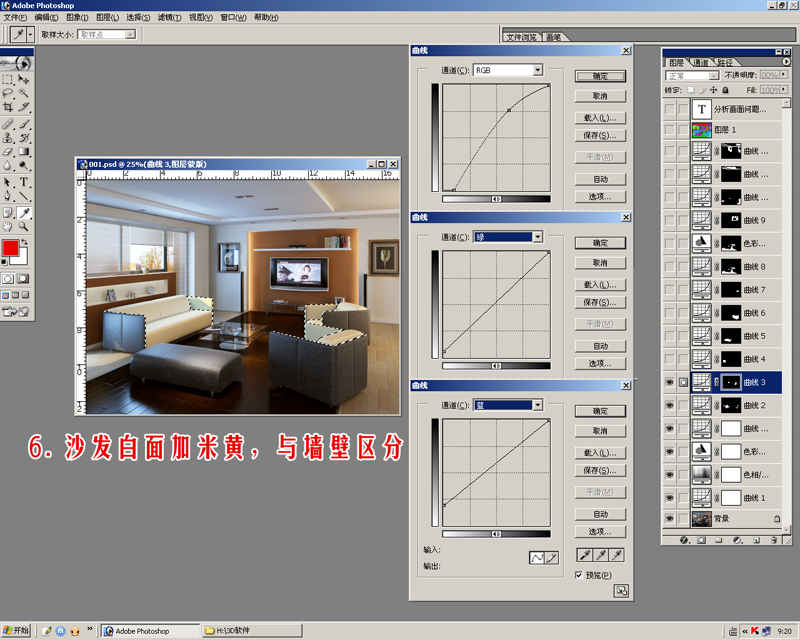The height and width of the screenshot is (640, 800).
Task: Create new layer from Layers panel bottom
Action: tap(756, 540)
